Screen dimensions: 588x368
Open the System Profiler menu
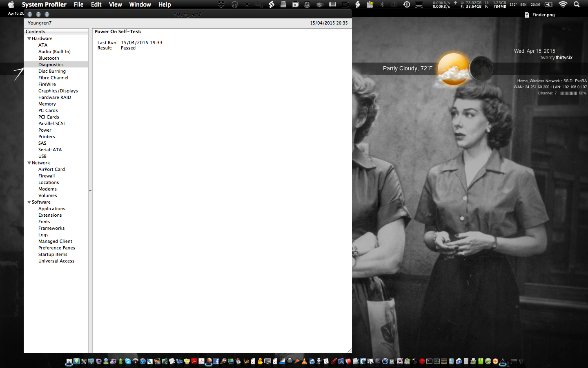click(x=44, y=4)
